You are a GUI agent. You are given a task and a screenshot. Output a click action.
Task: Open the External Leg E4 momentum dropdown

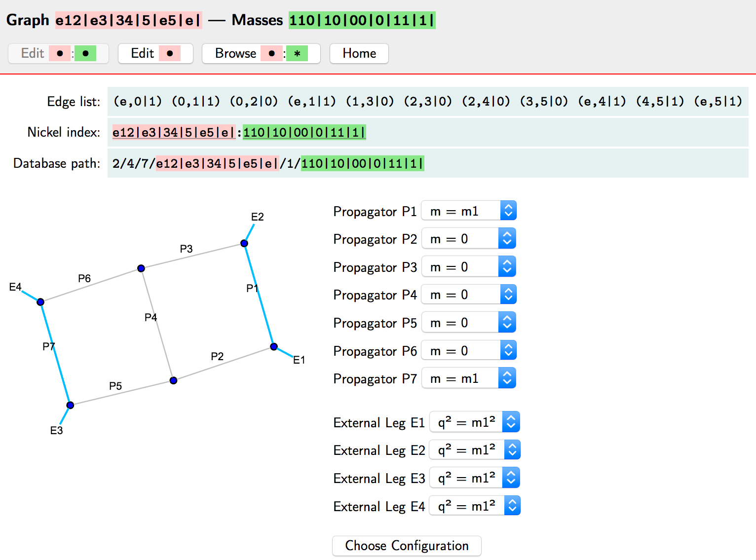pyautogui.click(x=475, y=506)
